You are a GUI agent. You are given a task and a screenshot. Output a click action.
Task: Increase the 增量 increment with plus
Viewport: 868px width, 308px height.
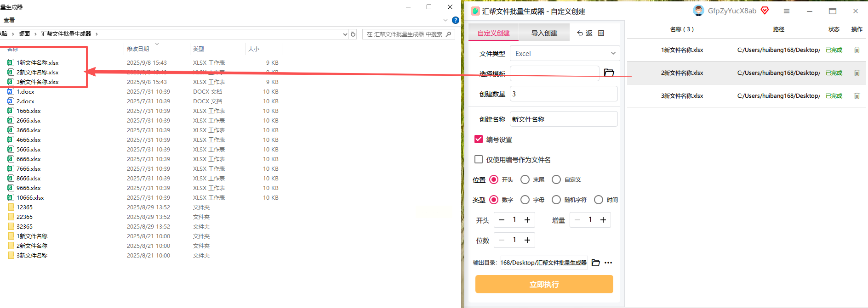coord(603,220)
